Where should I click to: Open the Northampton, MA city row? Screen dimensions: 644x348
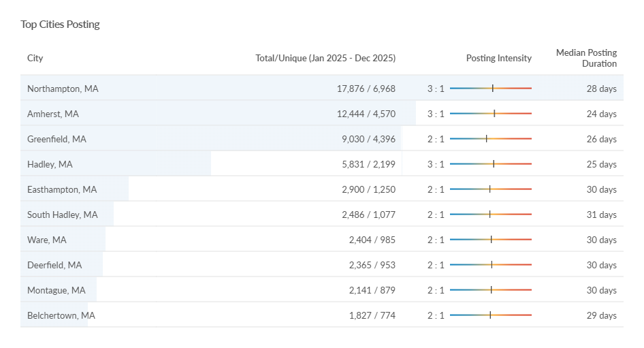pyautogui.click(x=63, y=89)
